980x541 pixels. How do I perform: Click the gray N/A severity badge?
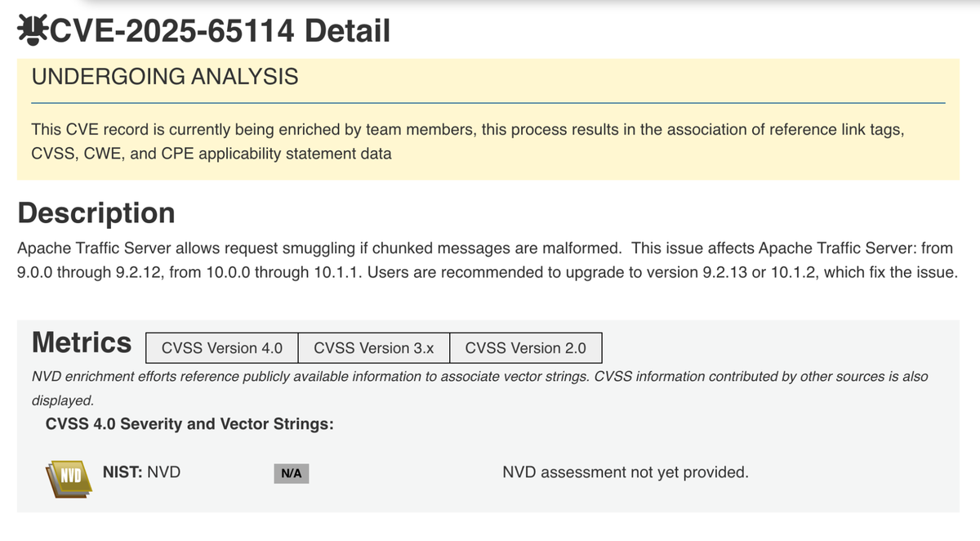click(x=291, y=473)
